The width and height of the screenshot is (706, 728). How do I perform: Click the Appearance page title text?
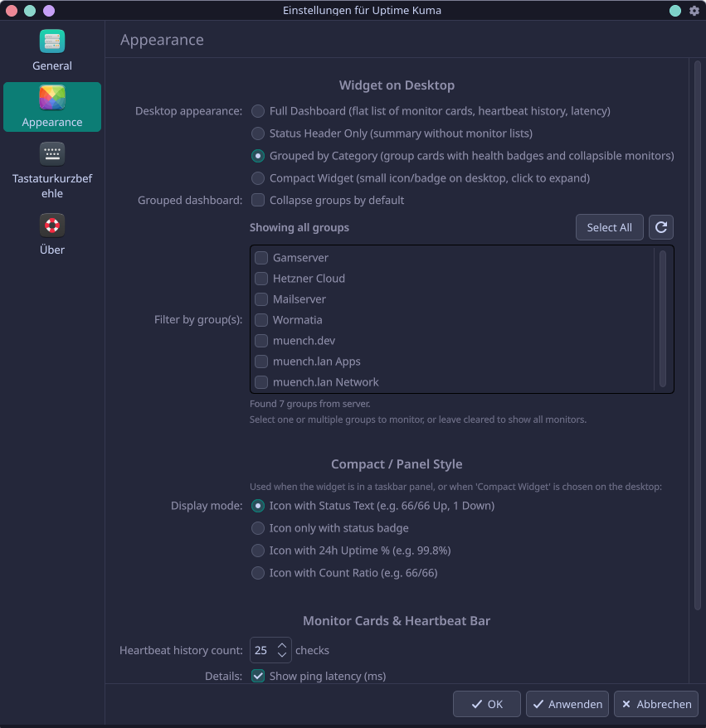162,40
